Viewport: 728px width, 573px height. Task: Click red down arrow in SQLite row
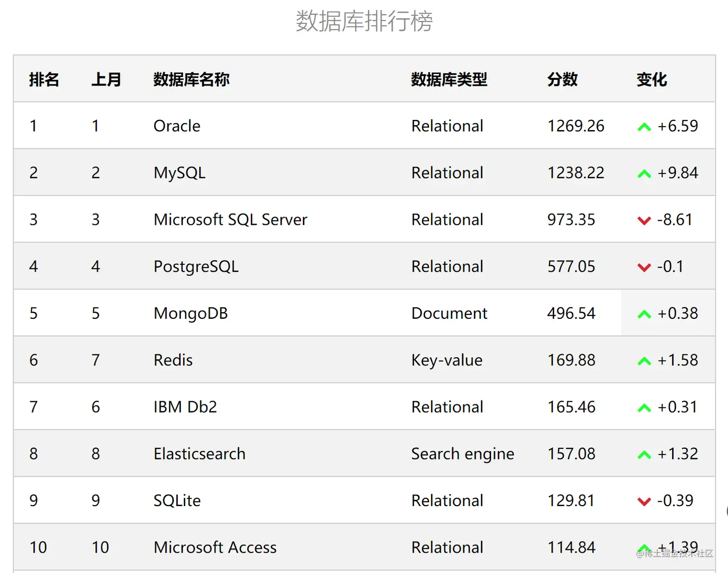(644, 501)
